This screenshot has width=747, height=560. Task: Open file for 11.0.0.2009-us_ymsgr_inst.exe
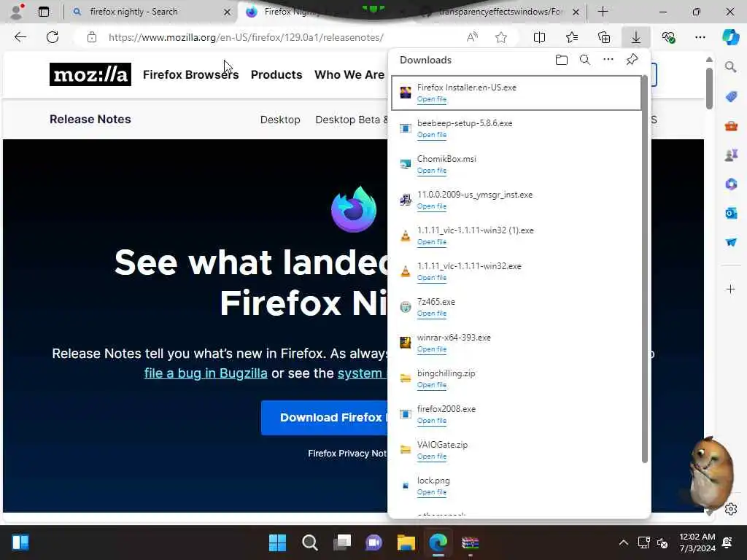click(x=432, y=206)
